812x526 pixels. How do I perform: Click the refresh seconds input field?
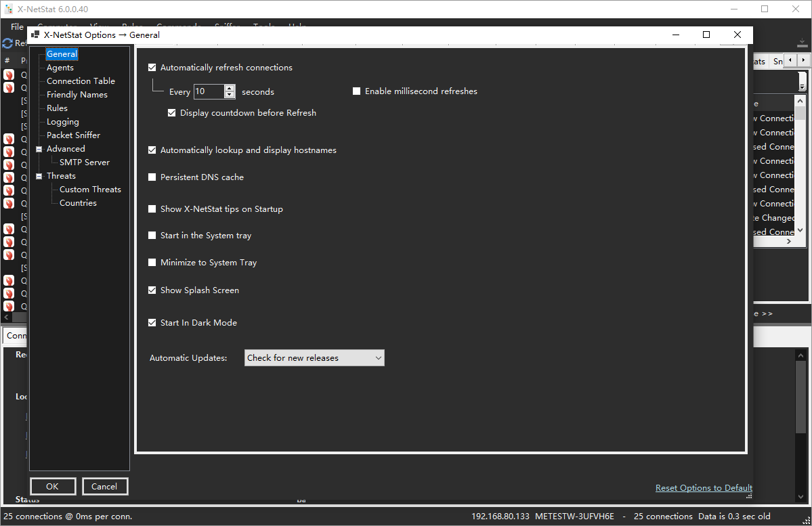(209, 91)
